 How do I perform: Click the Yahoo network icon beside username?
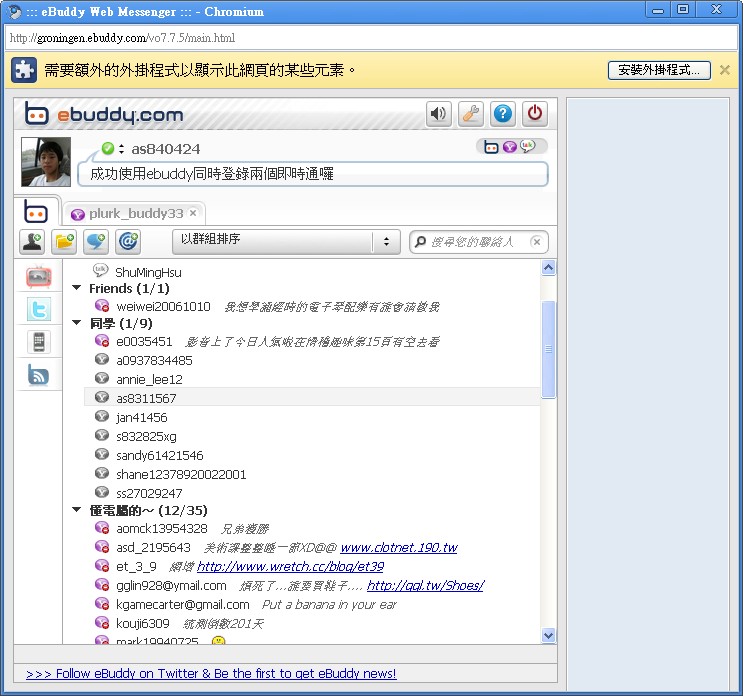(509, 147)
